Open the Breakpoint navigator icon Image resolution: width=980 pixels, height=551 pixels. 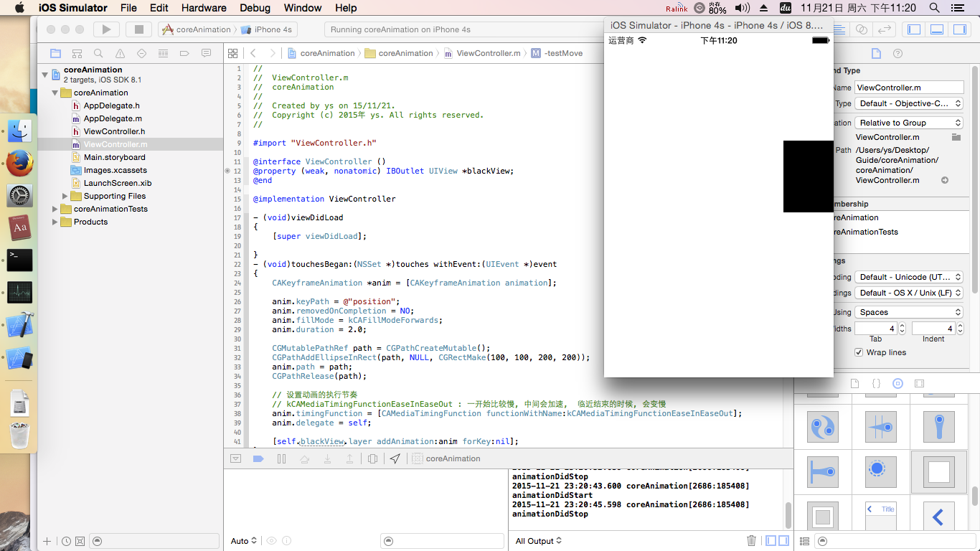[184, 54]
